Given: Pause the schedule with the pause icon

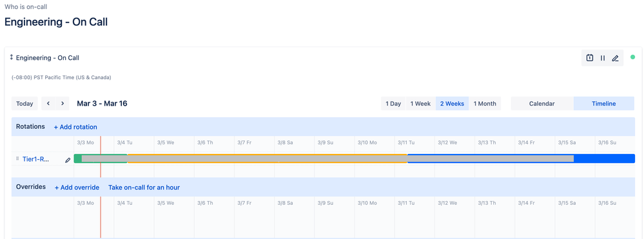Looking at the screenshot, I should pos(603,58).
